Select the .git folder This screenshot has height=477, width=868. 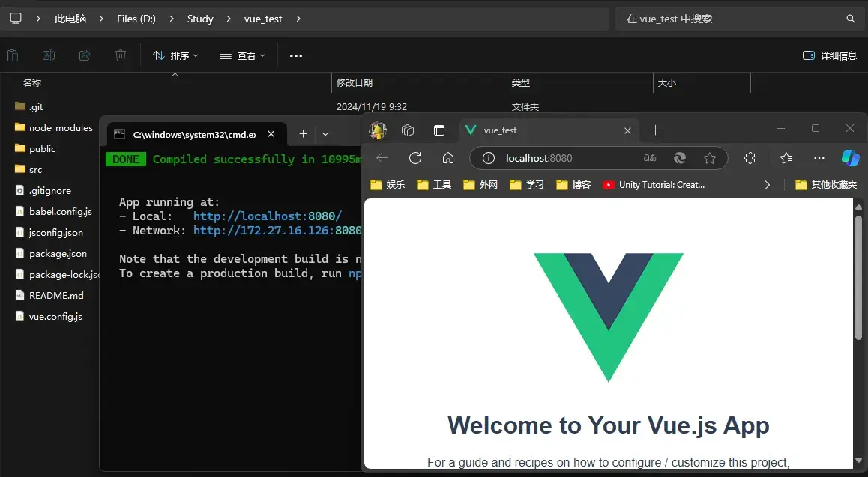tap(28, 106)
